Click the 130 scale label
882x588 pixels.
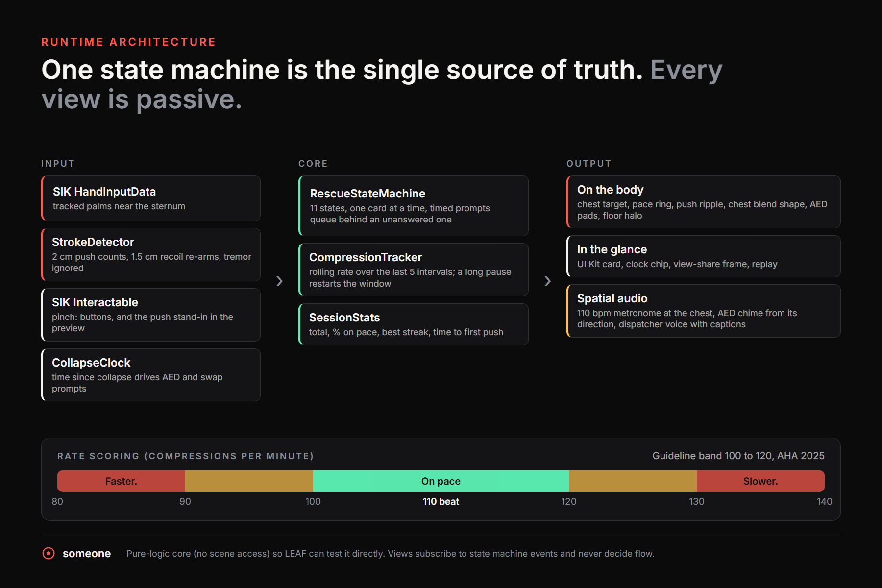697,501
